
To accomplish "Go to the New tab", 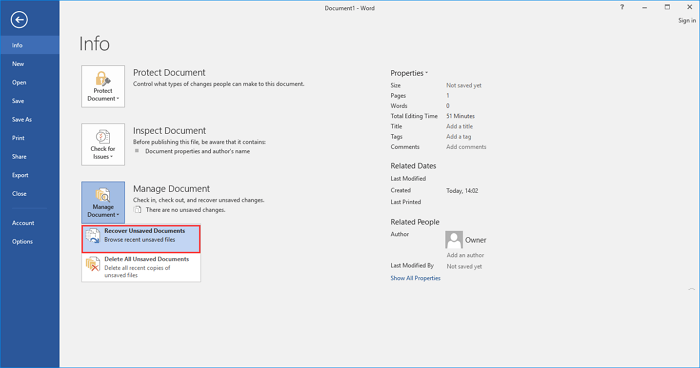I will (x=29, y=64).
